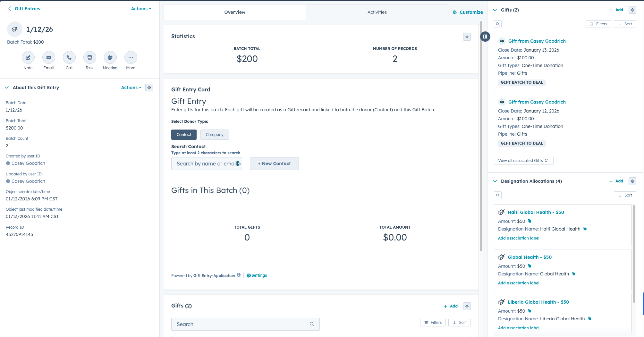Open the Email composer icon
644x337 pixels.
48,57
